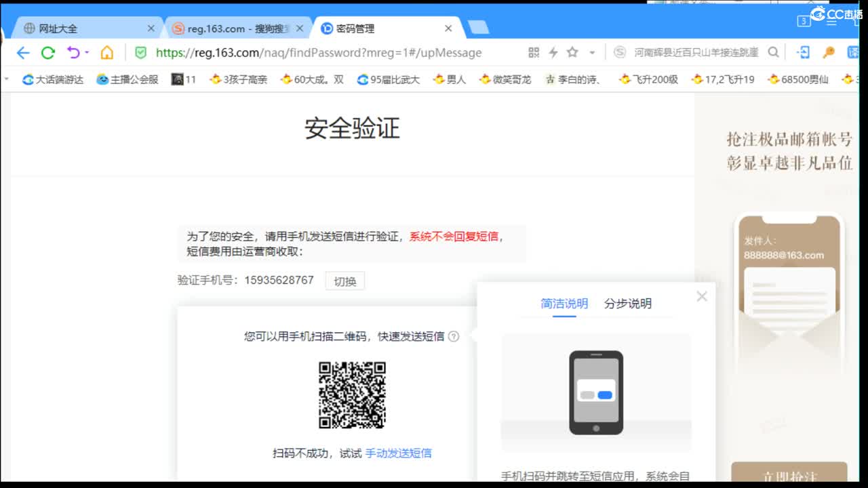The image size is (868, 488).
Task: Click the 安全验证 page heading
Action: pyautogui.click(x=352, y=128)
